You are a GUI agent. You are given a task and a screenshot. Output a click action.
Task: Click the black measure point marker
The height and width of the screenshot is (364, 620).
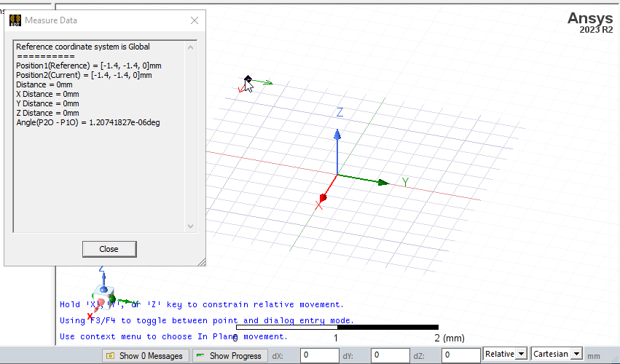[248, 79]
